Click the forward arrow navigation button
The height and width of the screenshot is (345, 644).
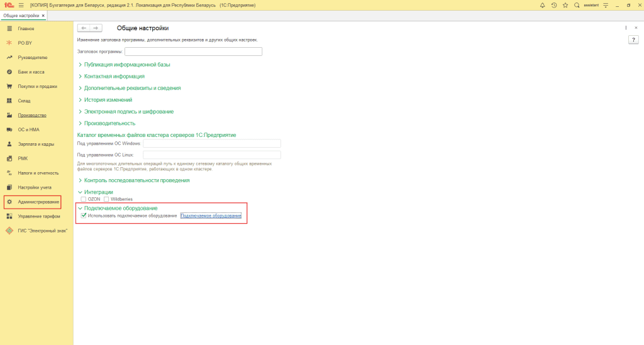[96, 28]
